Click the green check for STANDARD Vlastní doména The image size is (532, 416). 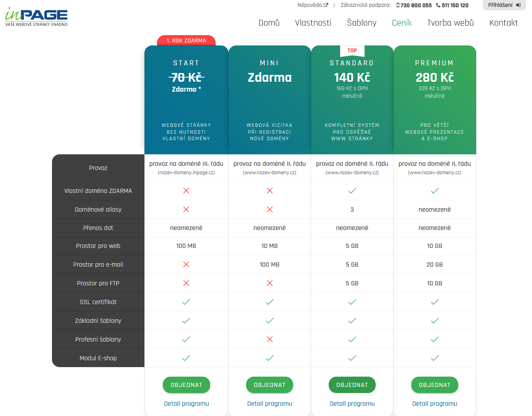(x=352, y=191)
